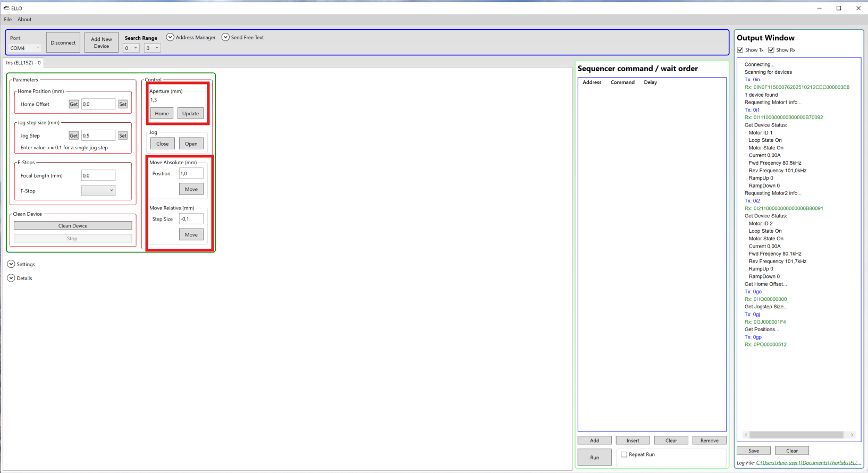Image resolution: width=868 pixels, height=473 pixels.
Task: Toggle the Show Tx checkbox
Action: pyautogui.click(x=740, y=50)
